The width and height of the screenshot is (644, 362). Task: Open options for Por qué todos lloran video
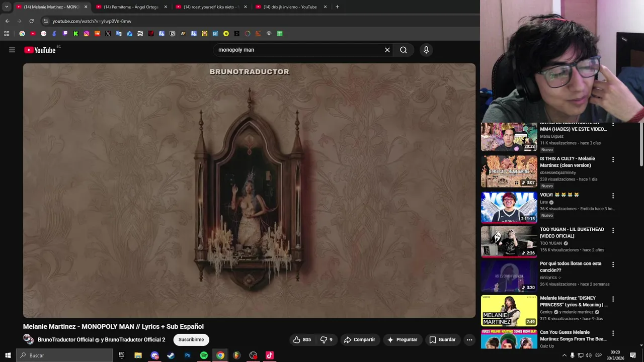(x=613, y=264)
